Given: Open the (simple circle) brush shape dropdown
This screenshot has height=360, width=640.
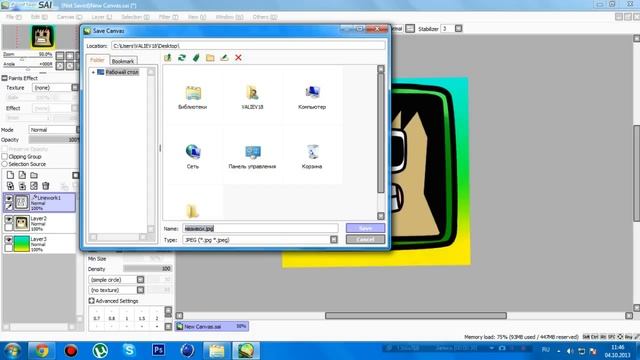Looking at the screenshot, I should click(x=140, y=280).
